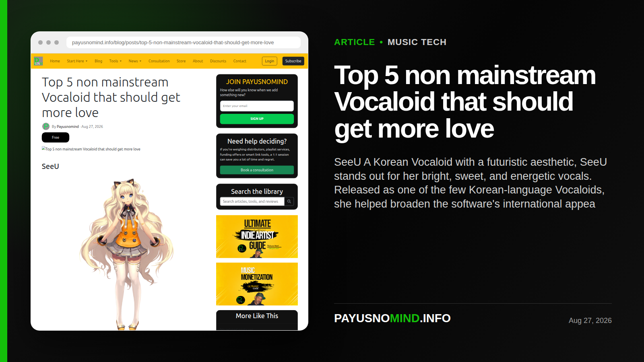Select Store in the navigation bar
Screen dimensions: 644x362
pos(181,61)
